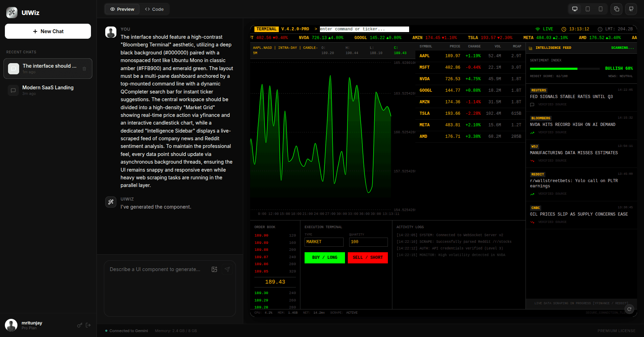This screenshot has width=644, height=337.
Task: Select the Preview tab
Action: coord(122,9)
